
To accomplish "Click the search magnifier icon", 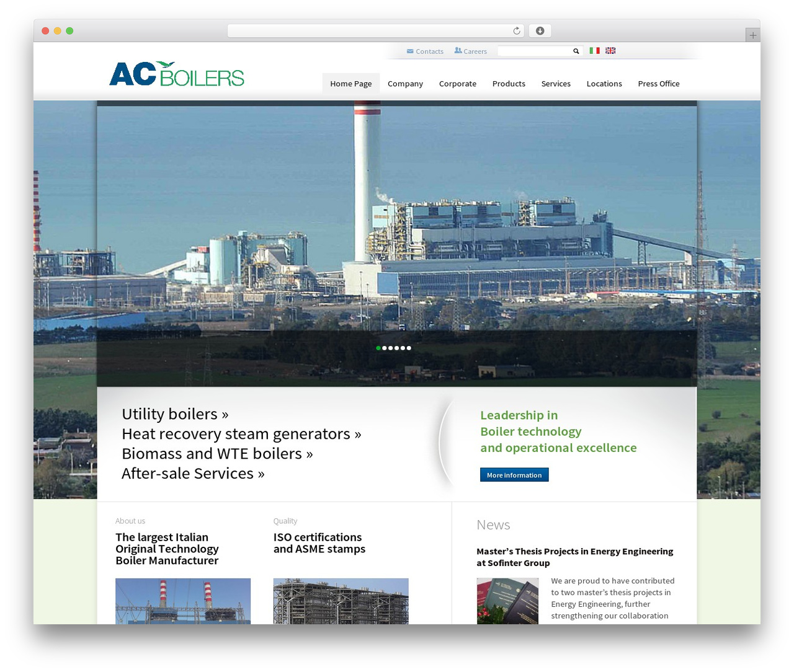I will pyautogui.click(x=576, y=51).
